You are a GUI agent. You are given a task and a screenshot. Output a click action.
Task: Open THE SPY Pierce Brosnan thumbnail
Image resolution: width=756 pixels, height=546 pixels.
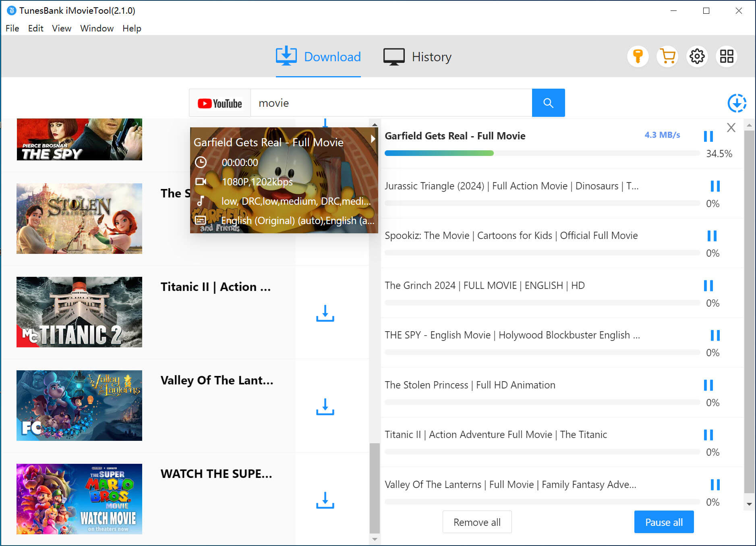tap(79, 139)
